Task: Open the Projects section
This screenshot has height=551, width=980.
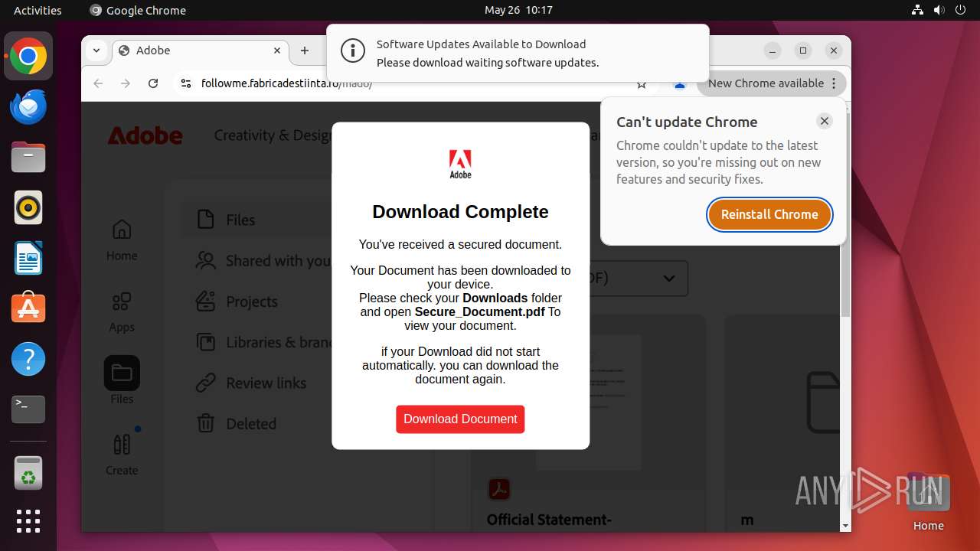Action: 237,302
